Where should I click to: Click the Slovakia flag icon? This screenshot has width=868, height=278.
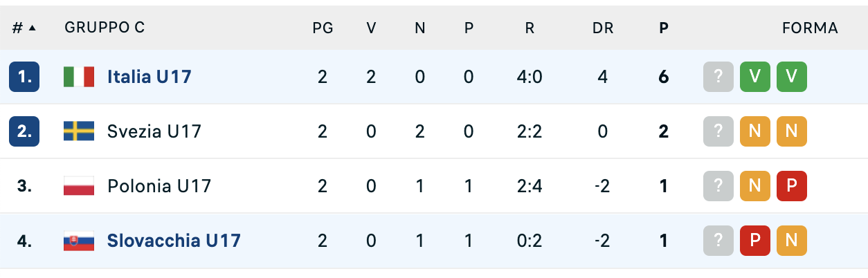pyautogui.click(x=78, y=241)
